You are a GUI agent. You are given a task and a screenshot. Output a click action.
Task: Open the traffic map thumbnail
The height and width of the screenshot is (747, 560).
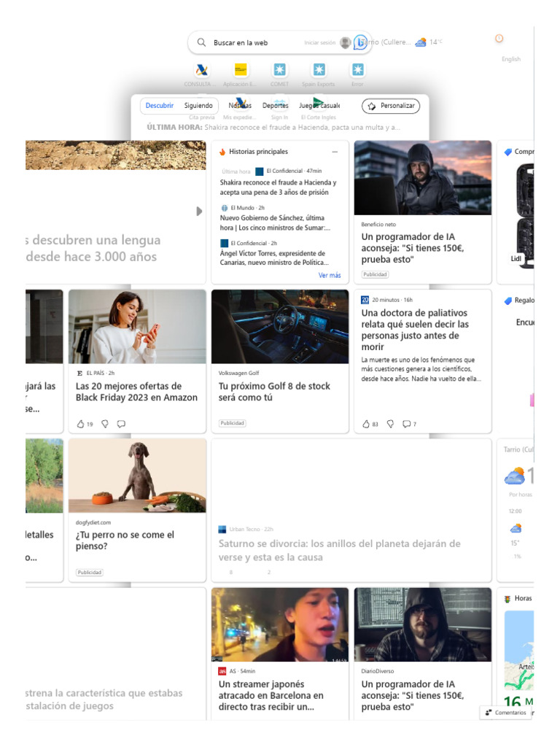point(519,650)
